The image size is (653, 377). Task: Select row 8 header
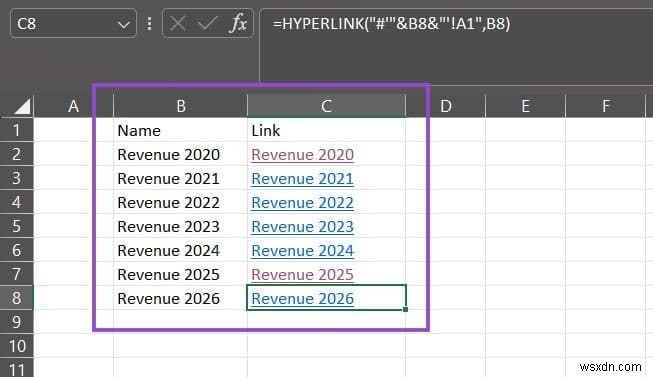tap(16, 298)
